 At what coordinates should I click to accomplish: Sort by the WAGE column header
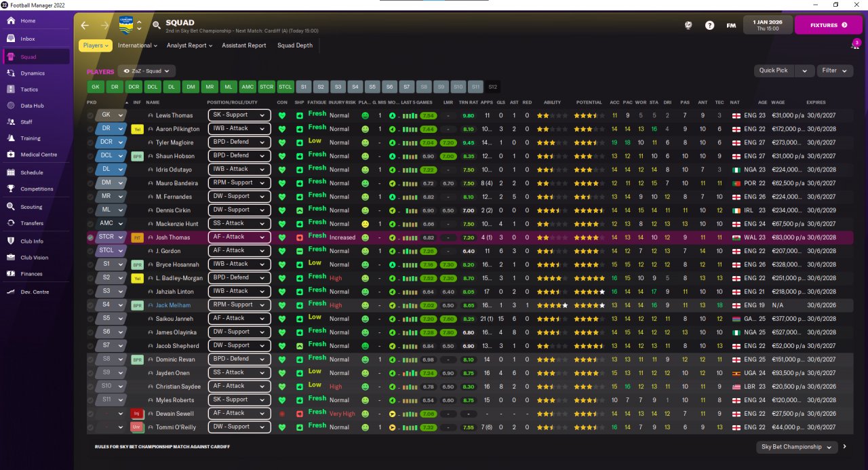click(x=778, y=102)
